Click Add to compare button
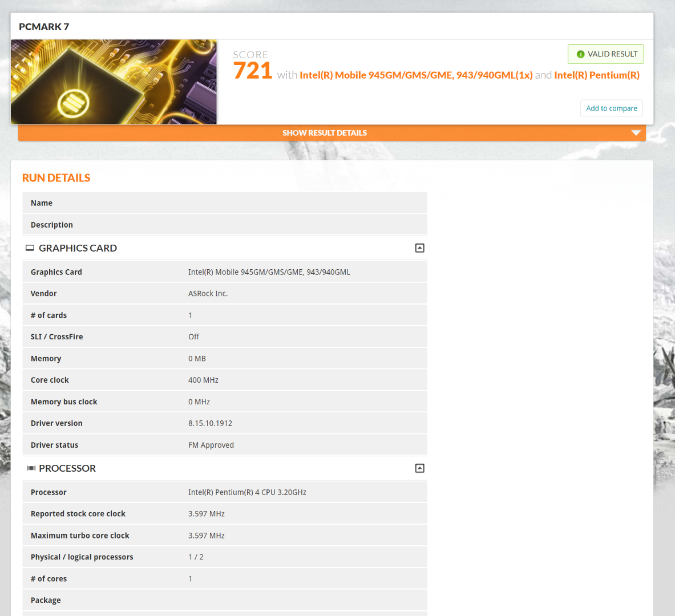This screenshot has width=675, height=616. [x=611, y=108]
